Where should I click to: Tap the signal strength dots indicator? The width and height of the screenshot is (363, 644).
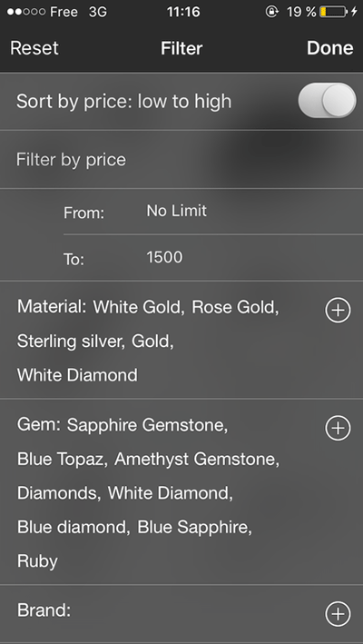click(25, 12)
